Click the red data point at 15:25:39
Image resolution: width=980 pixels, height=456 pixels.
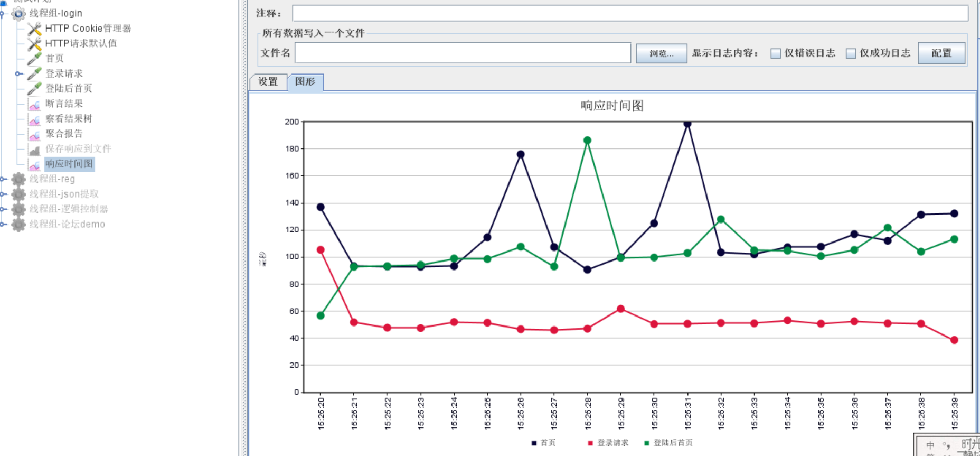[x=954, y=340]
